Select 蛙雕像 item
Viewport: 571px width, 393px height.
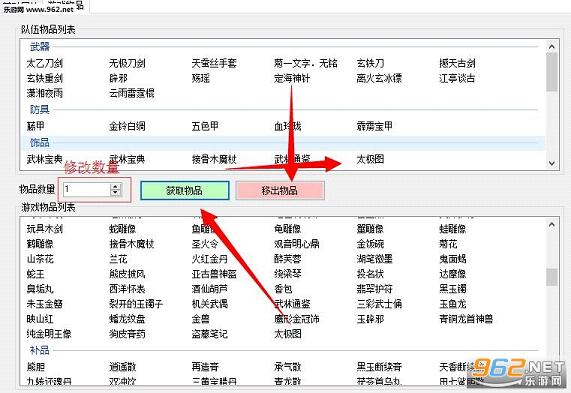(x=453, y=229)
